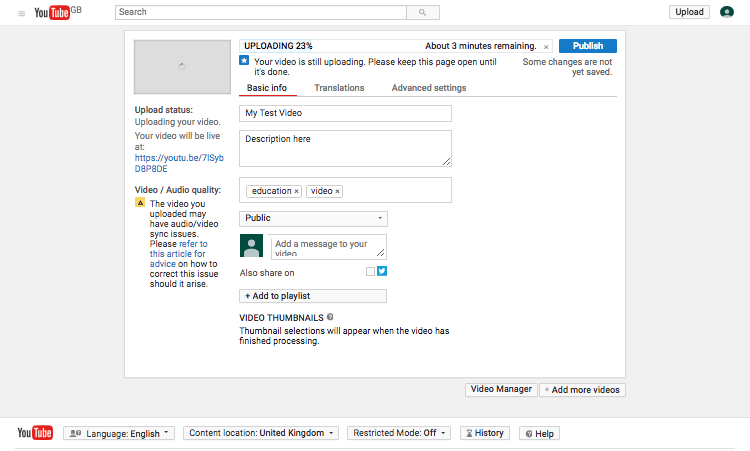Click the Twitter share icon
Screen dimensions: 750x451
click(382, 271)
